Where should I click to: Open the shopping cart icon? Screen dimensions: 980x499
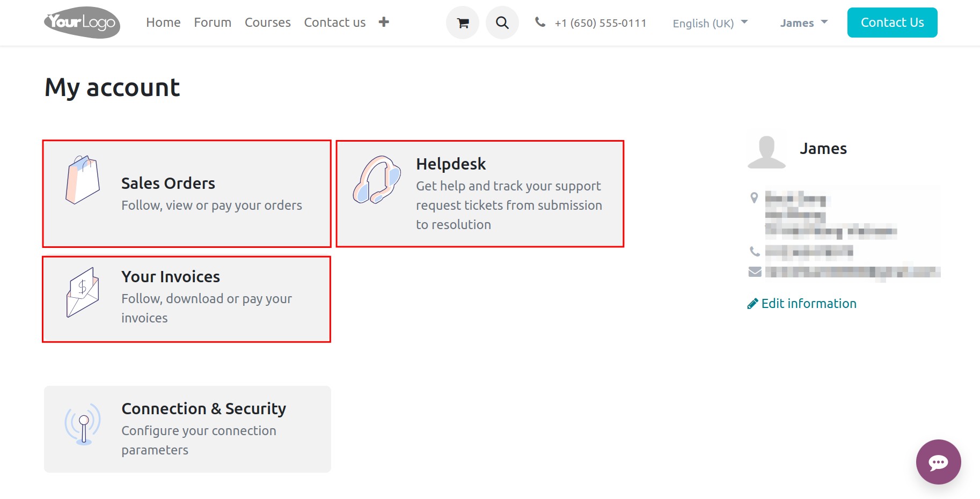[x=463, y=23]
